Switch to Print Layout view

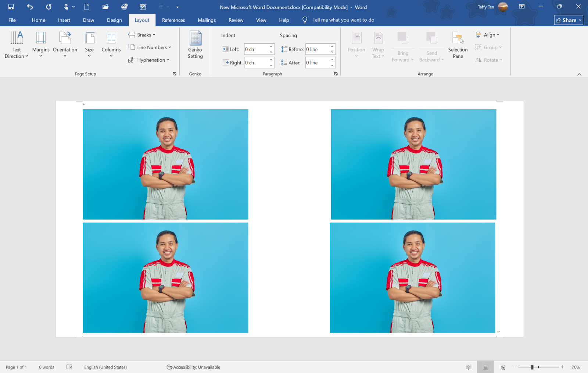coord(485,367)
